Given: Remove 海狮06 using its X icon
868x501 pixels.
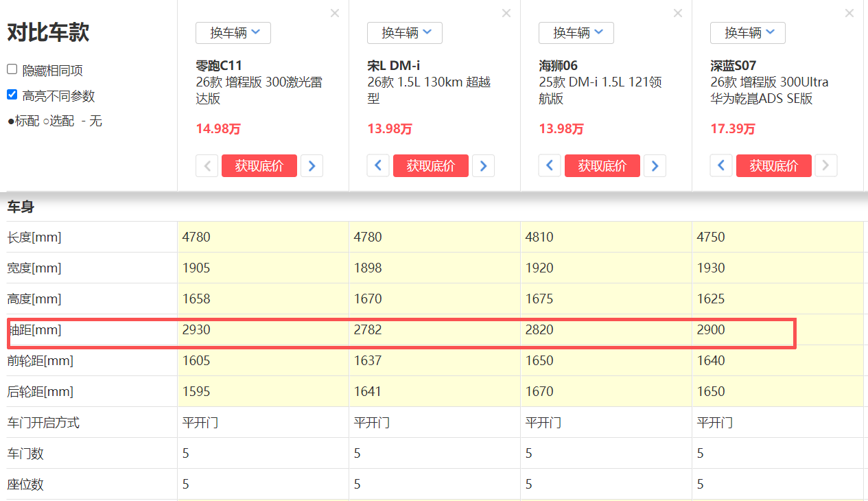Looking at the screenshot, I should tap(678, 13).
